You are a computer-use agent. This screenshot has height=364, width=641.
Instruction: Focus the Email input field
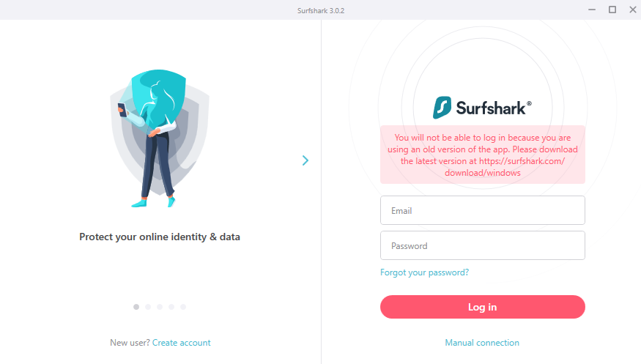(482, 210)
